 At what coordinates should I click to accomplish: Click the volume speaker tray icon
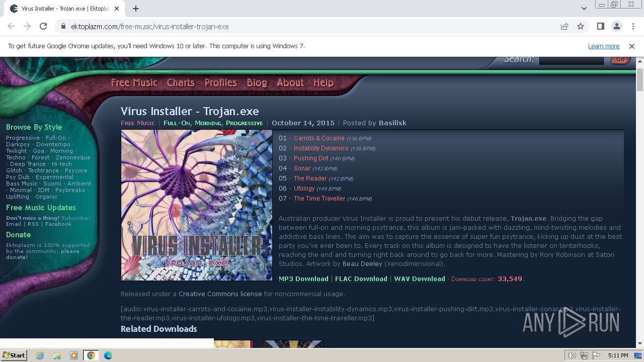(x=573, y=355)
